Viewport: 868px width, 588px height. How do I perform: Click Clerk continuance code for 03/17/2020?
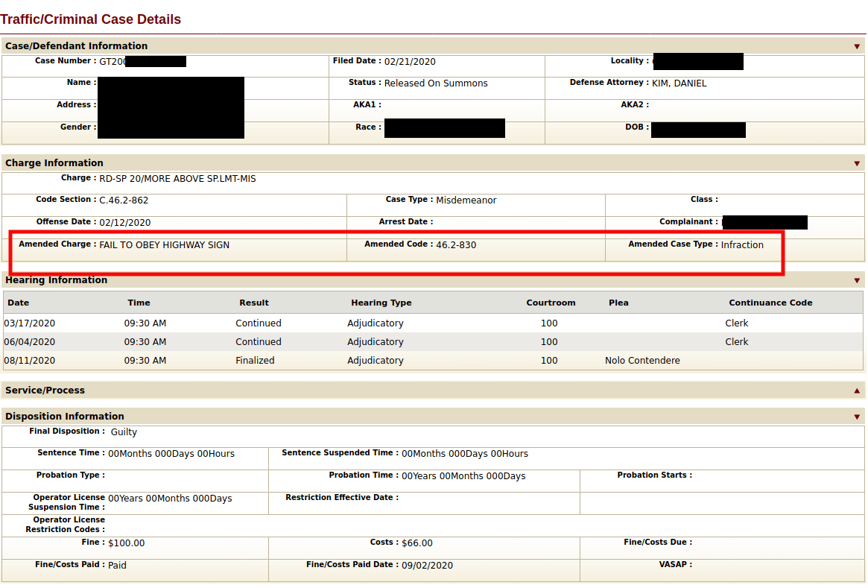tap(737, 323)
